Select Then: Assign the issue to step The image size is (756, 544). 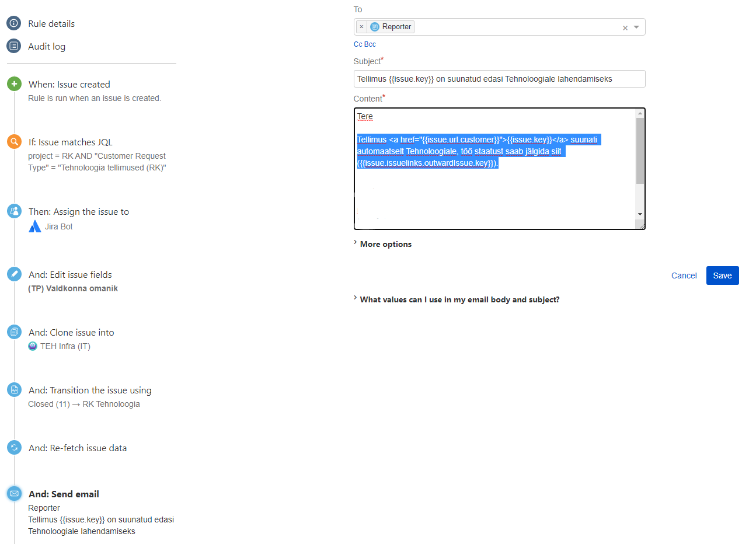coord(79,211)
